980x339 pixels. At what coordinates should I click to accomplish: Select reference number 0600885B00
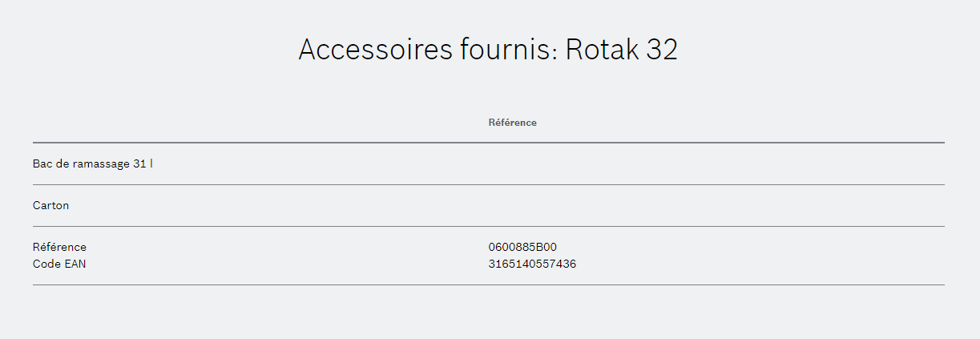(522, 247)
